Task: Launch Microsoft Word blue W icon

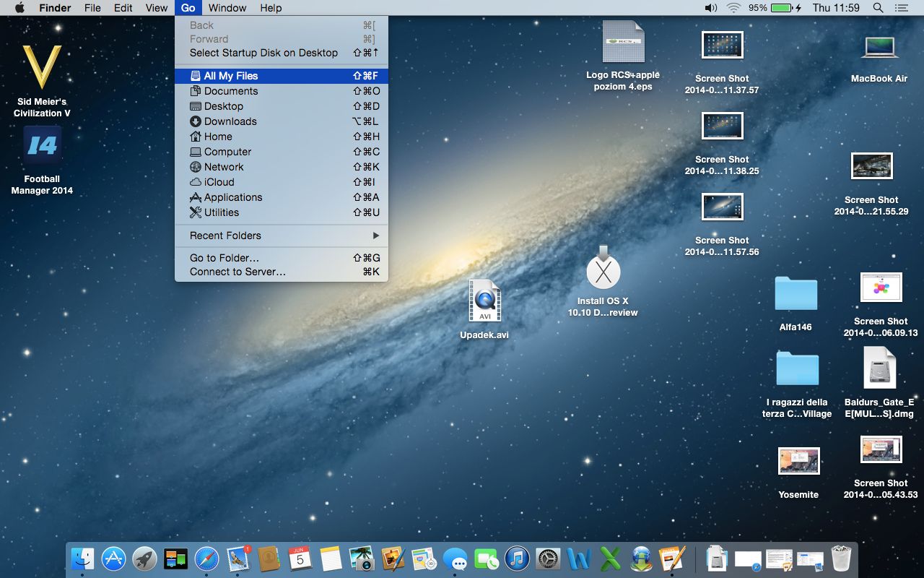Action: [x=579, y=558]
